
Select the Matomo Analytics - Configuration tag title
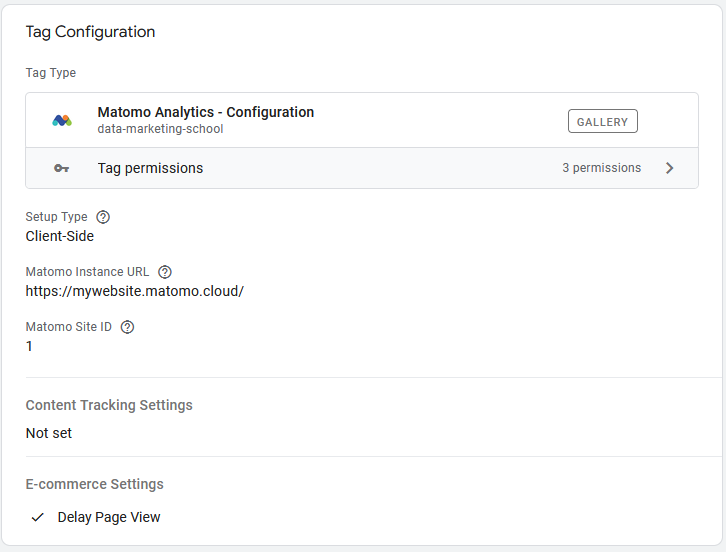click(205, 112)
